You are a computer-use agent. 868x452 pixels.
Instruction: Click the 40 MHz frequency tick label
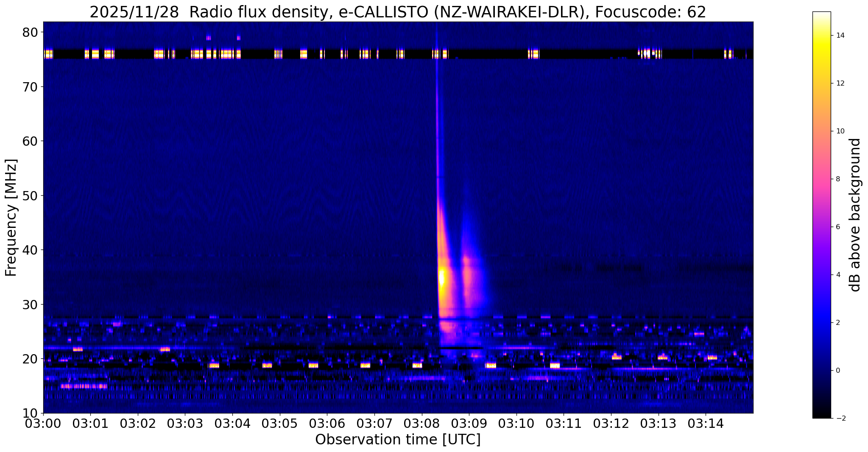click(x=30, y=250)
